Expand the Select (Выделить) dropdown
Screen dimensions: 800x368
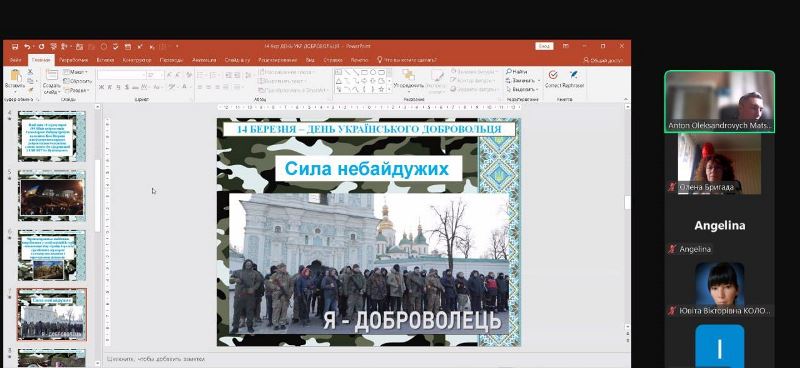click(522, 90)
